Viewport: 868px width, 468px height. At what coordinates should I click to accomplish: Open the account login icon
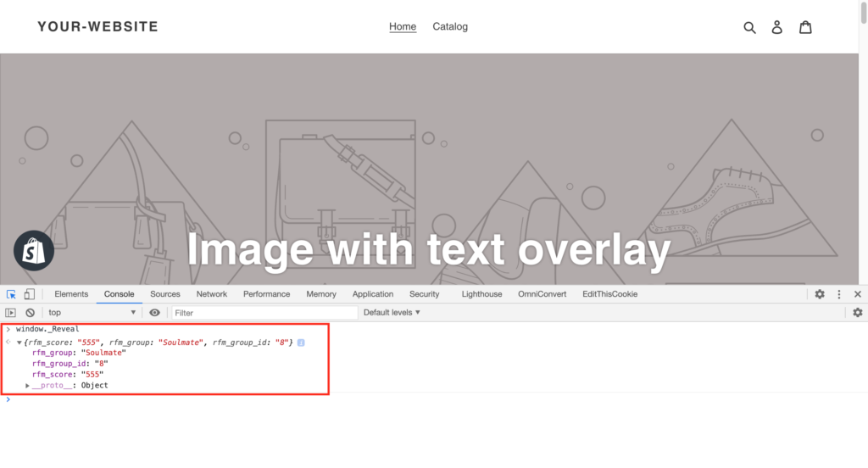click(776, 27)
